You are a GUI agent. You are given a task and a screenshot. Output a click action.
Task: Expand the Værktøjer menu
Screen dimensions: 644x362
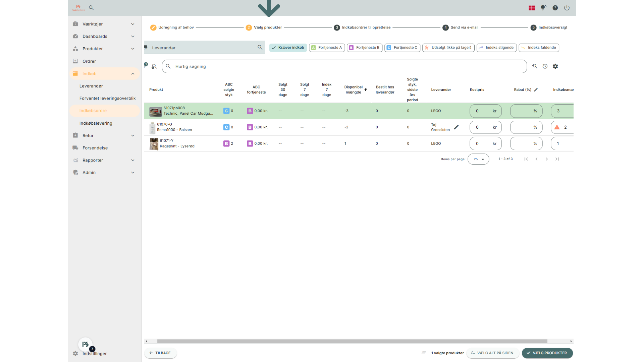click(104, 24)
